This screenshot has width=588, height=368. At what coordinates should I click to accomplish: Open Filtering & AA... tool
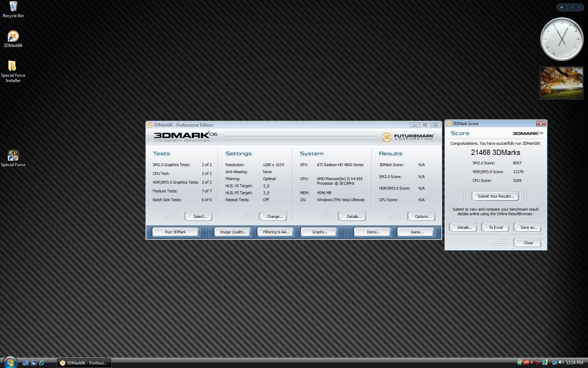click(x=276, y=232)
